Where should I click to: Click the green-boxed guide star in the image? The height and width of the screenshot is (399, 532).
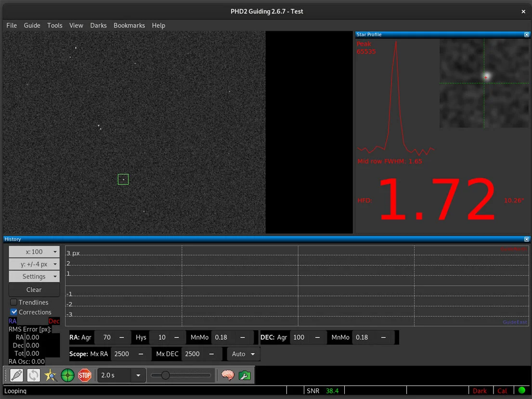pyautogui.click(x=123, y=179)
